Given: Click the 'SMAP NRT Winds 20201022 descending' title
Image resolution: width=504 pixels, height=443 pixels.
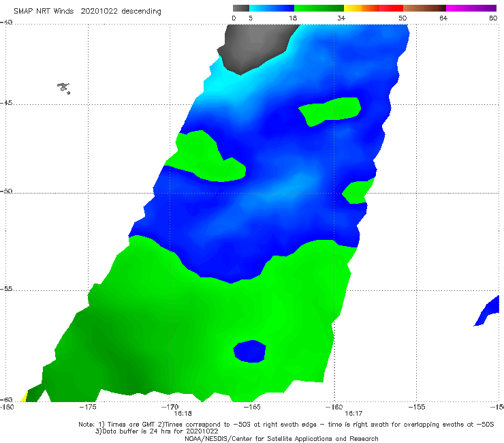Looking at the screenshot, I should 87,12.
